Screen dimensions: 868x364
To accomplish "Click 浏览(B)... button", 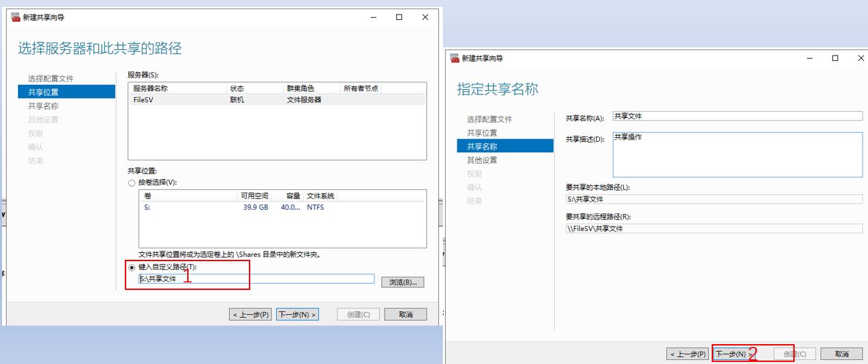I will (403, 282).
